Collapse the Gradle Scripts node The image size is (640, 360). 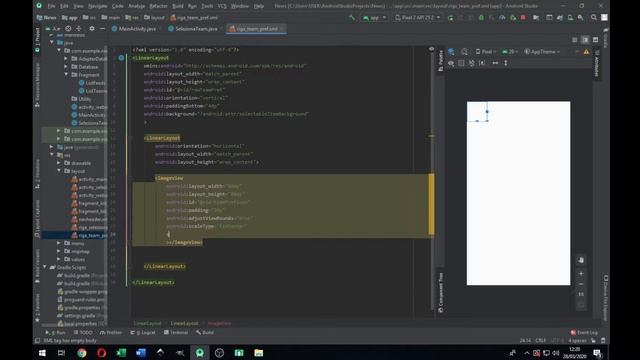pos(44,267)
